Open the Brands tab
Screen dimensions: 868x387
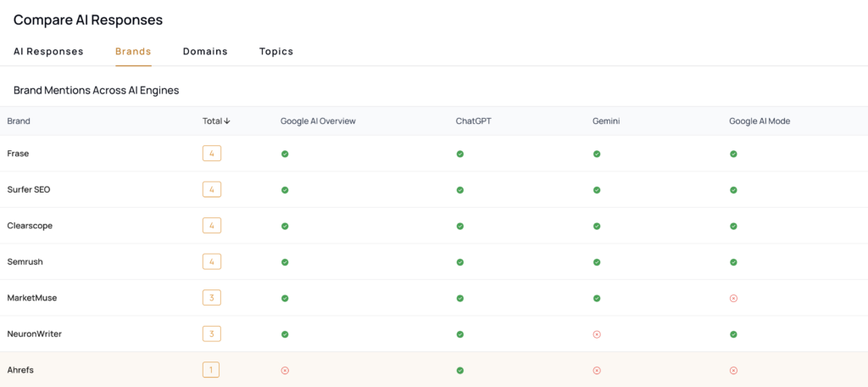coord(133,52)
